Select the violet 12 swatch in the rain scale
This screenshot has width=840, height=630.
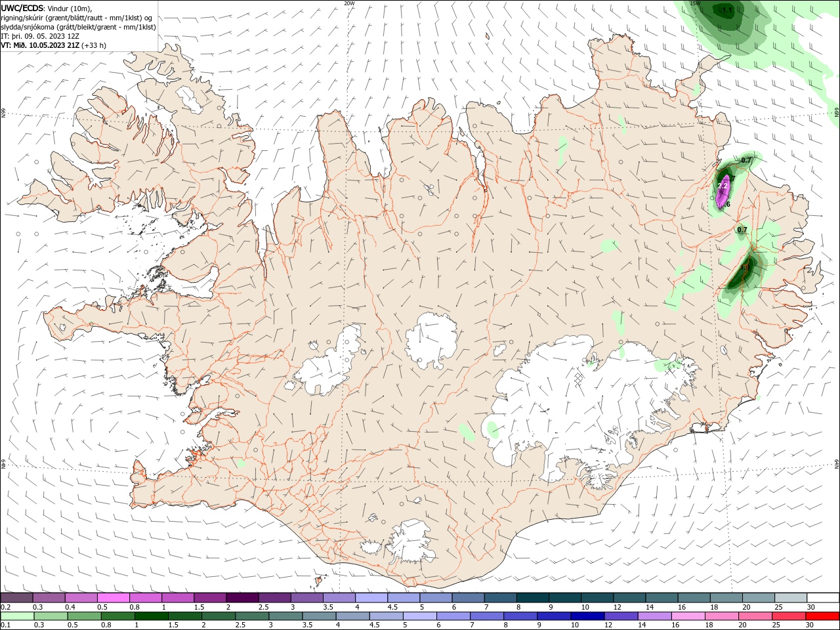coord(620,616)
